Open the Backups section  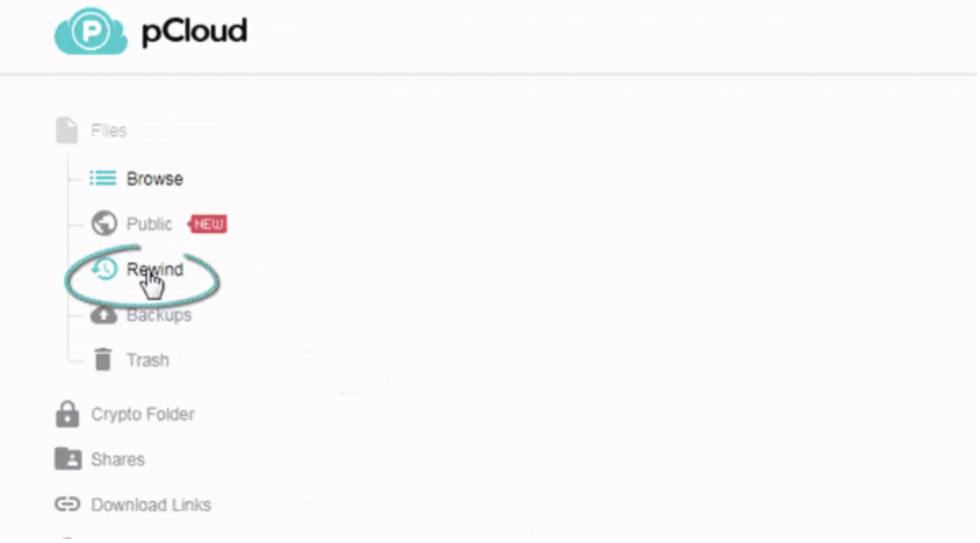pyautogui.click(x=160, y=314)
